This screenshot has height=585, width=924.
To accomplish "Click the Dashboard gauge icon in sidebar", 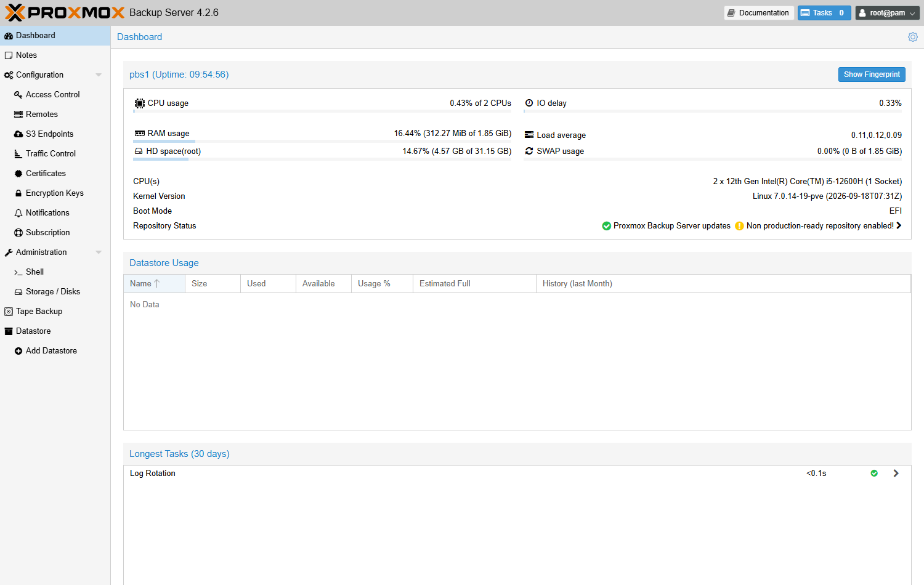I will pyautogui.click(x=9, y=36).
